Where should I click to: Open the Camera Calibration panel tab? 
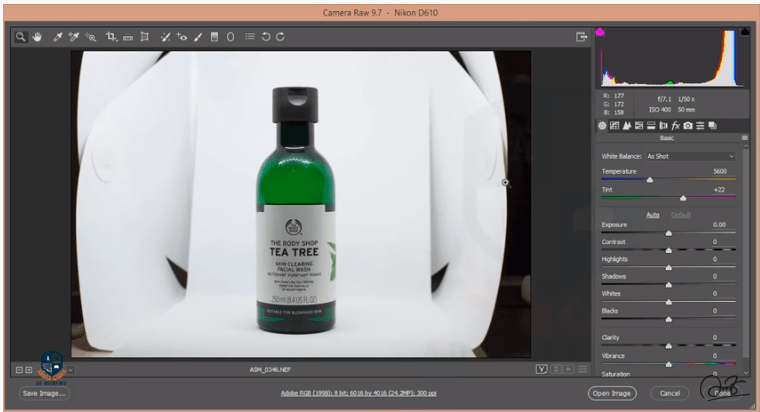(x=688, y=126)
